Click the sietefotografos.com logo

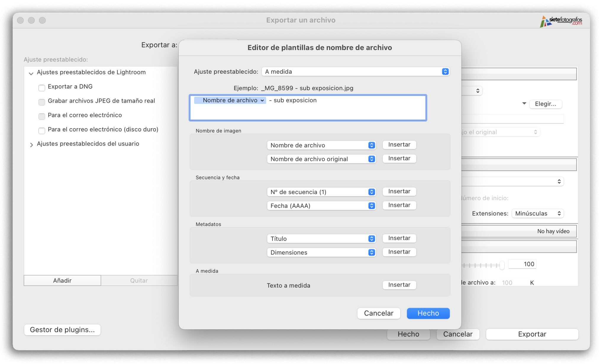561,20
